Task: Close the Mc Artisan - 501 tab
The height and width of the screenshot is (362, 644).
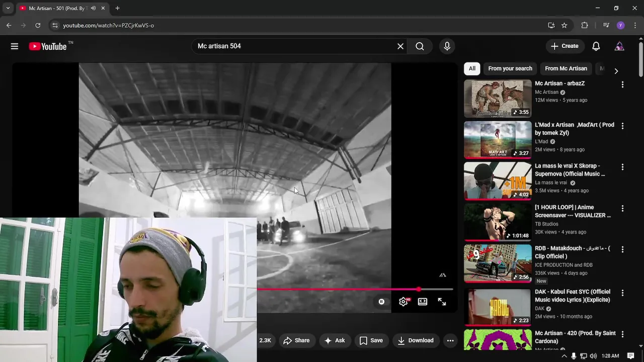Action: tap(103, 8)
